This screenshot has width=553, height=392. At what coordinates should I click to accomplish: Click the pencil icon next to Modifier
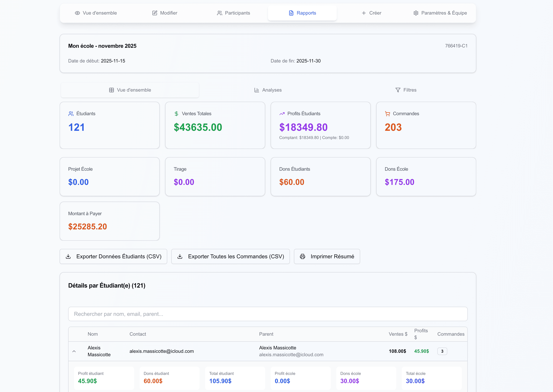(155, 13)
